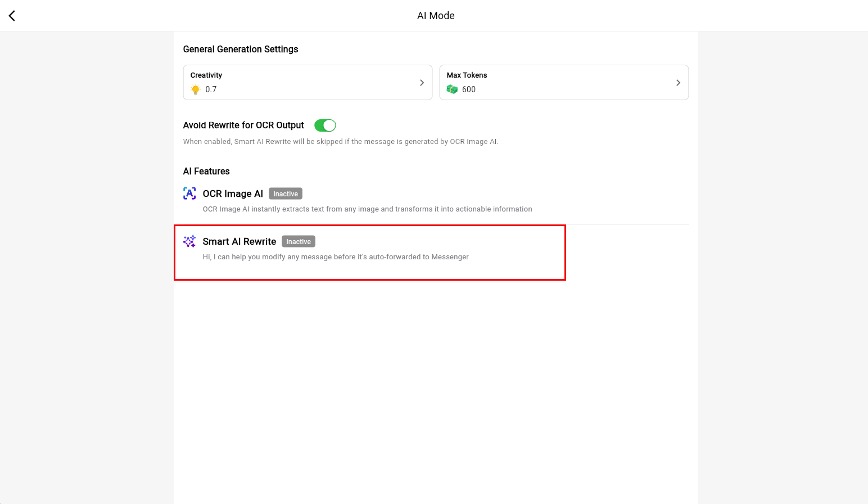Click the money icon under Max Tokens
This screenshot has width=868, height=504.
point(452,89)
